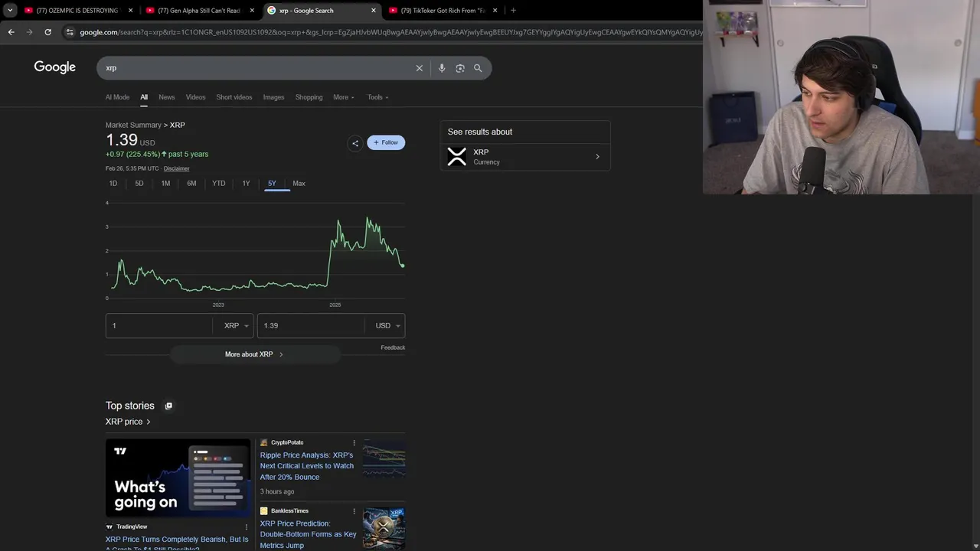The image size is (980, 551).
Task: Open TradingView What's going on thumbnail
Action: [x=178, y=479]
